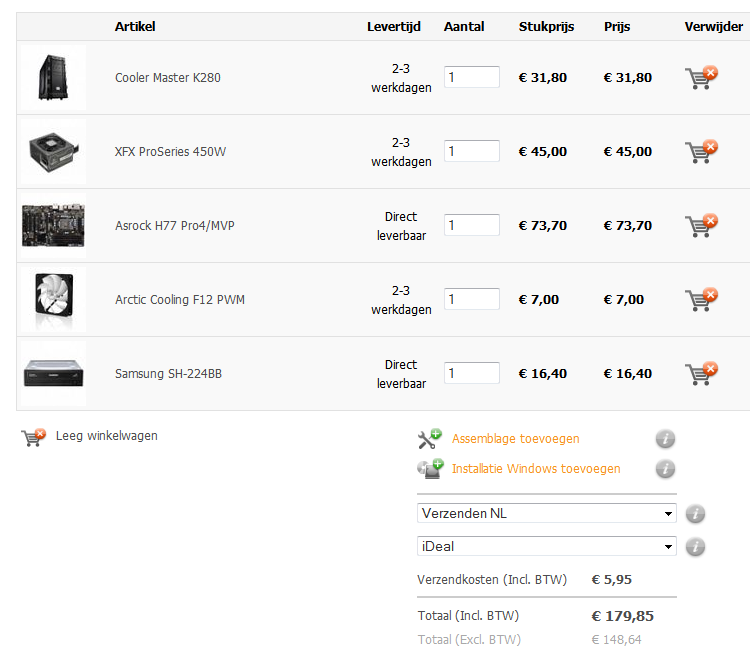Click quantity field for Asrock H77 Pro4/MVP
The image size is (750, 653).
(x=472, y=225)
